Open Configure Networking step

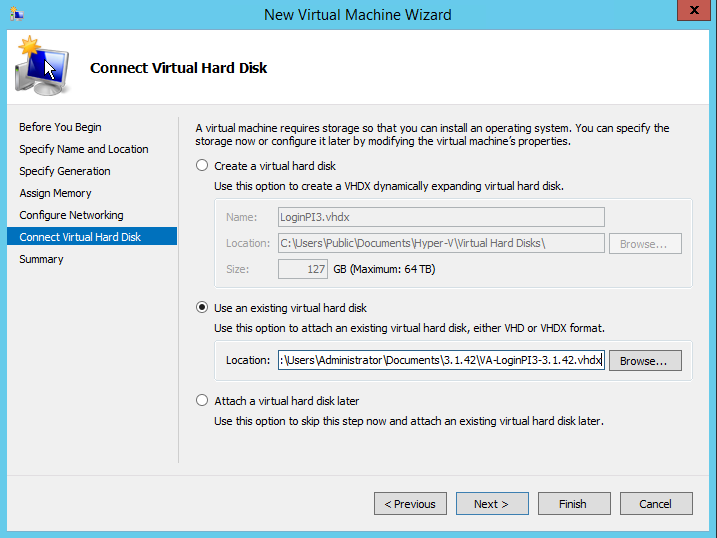click(71, 215)
